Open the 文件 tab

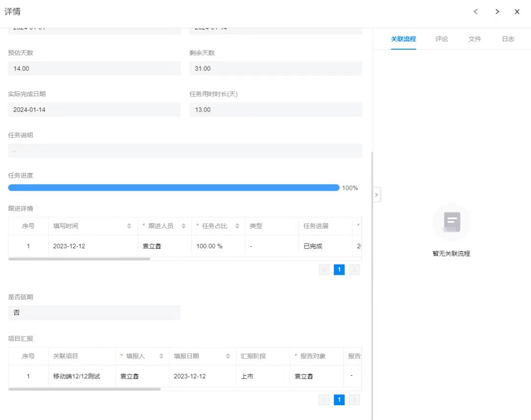click(474, 39)
